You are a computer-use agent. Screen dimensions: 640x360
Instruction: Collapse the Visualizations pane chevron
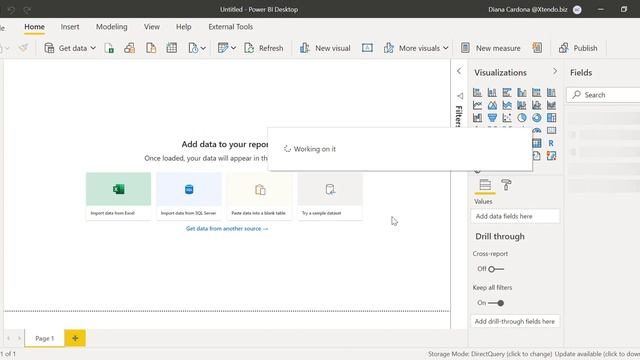click(555, 71)
